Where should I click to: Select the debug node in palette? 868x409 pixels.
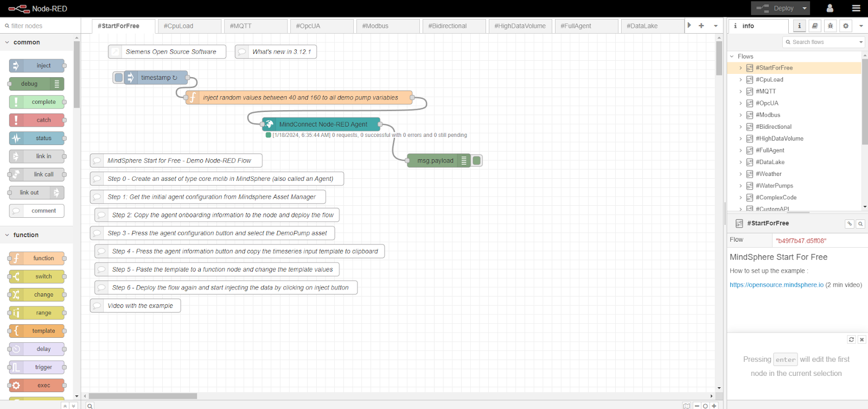click(37, 84)
